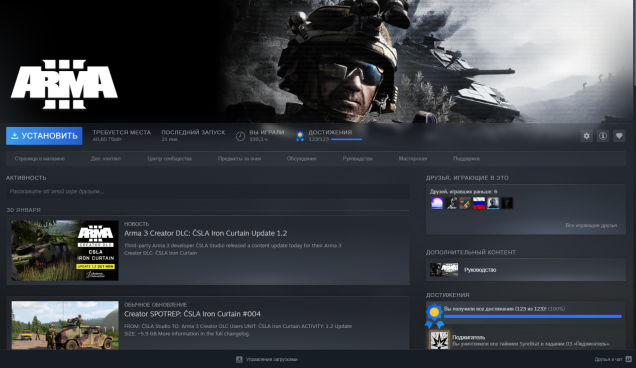Open the store page tab
The image size is (636, 368).
(40, 159)
